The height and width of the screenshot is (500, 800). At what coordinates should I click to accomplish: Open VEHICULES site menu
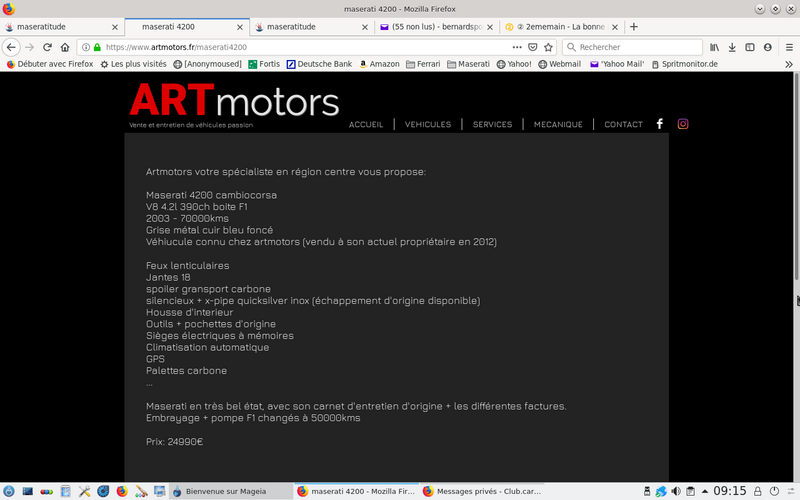(428, 124)
